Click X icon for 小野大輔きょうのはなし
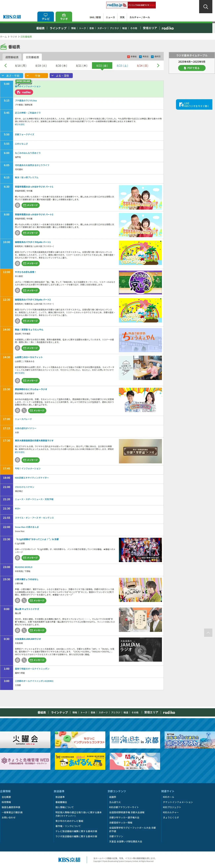The image size is (215, 868). pyautogui.click(x=24, y=600)
